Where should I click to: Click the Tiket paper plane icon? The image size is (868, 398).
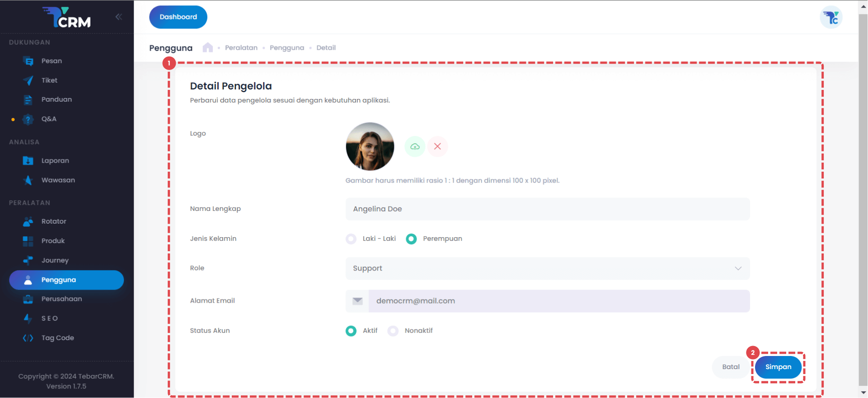28,80
